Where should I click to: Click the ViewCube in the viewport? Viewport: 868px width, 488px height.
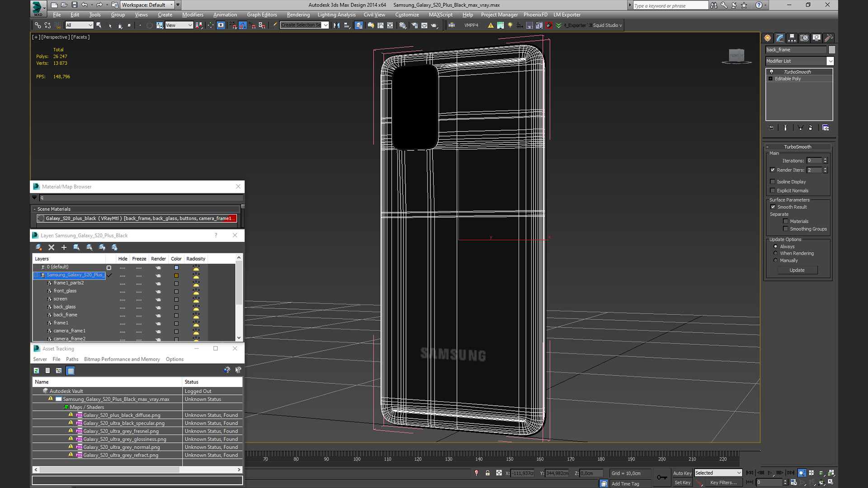[x=736, y=56]
